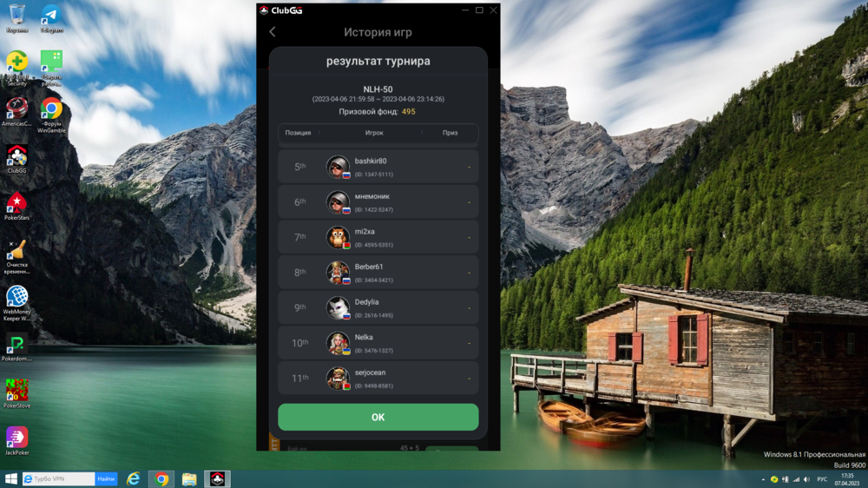
Task: Show hidden system tray icons
Action: pyautogui.click(x=762, y=479)
